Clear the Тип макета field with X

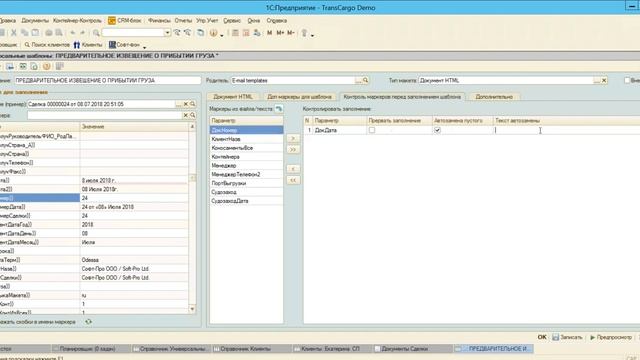(604, 80)
